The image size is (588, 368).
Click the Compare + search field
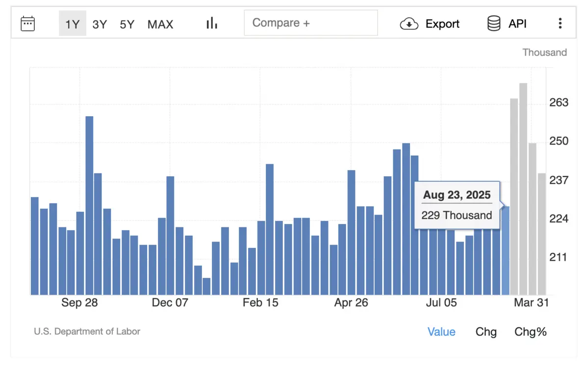[x=310, y=23]
